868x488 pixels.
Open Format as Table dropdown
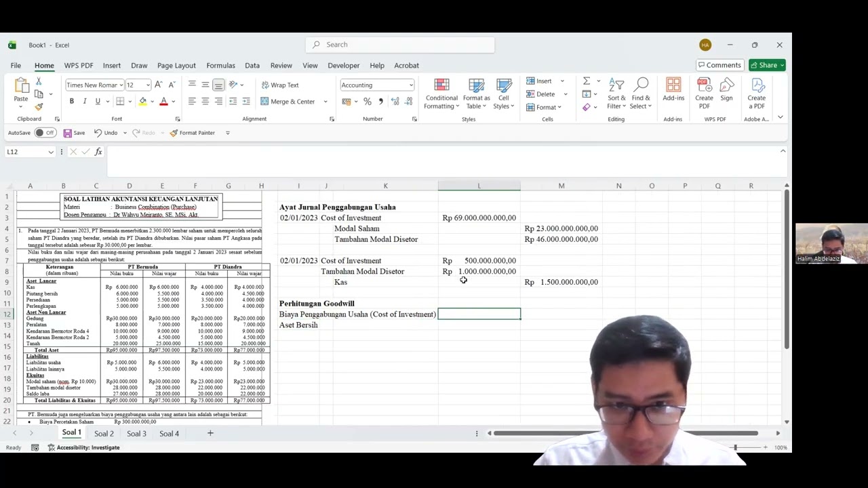click(476, 94)
